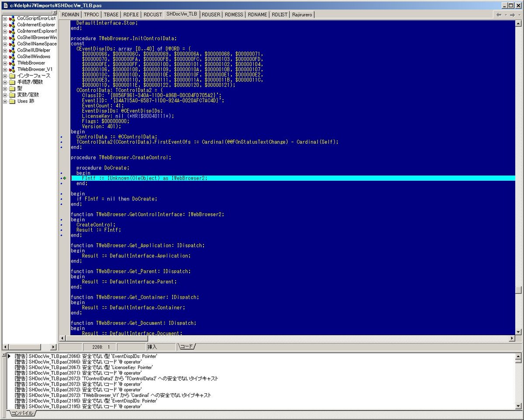Expand the TWebBrowser class node

pyautogui.click(x=5, y=63)
